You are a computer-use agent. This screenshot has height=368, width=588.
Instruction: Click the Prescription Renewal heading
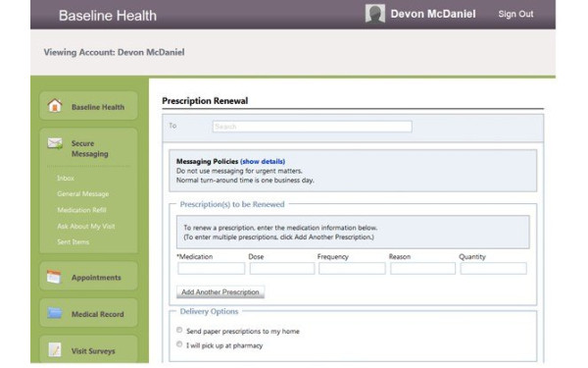[205, 101]
